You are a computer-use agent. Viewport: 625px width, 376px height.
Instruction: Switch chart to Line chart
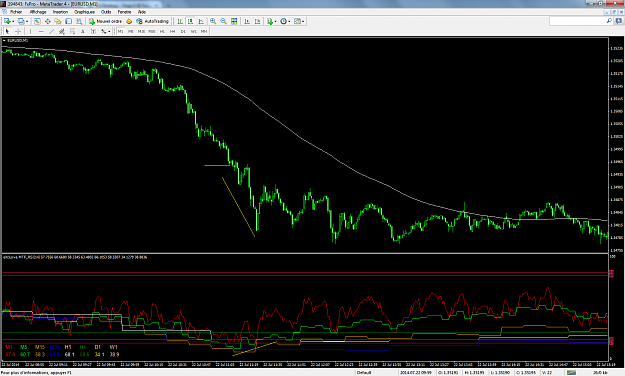click(201, 21)
